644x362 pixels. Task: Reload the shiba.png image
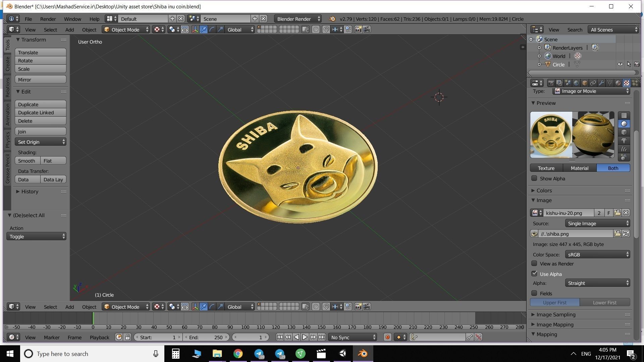tap(626, 234)
